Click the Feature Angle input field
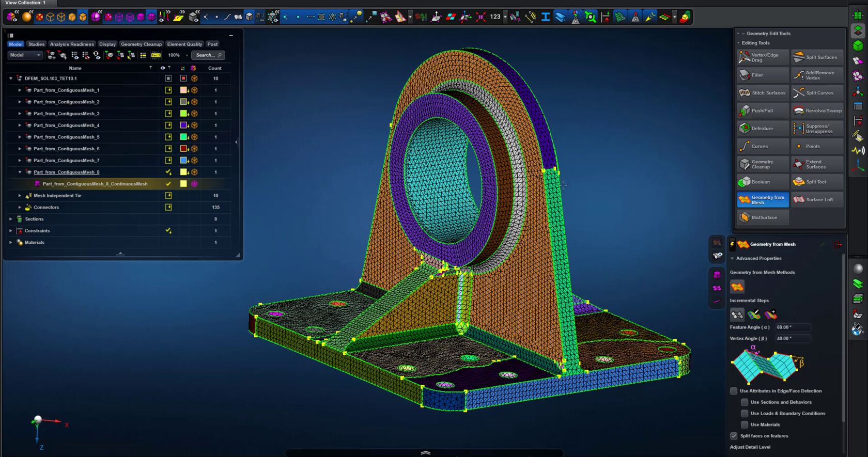868x457 pixels. point(792,327)
